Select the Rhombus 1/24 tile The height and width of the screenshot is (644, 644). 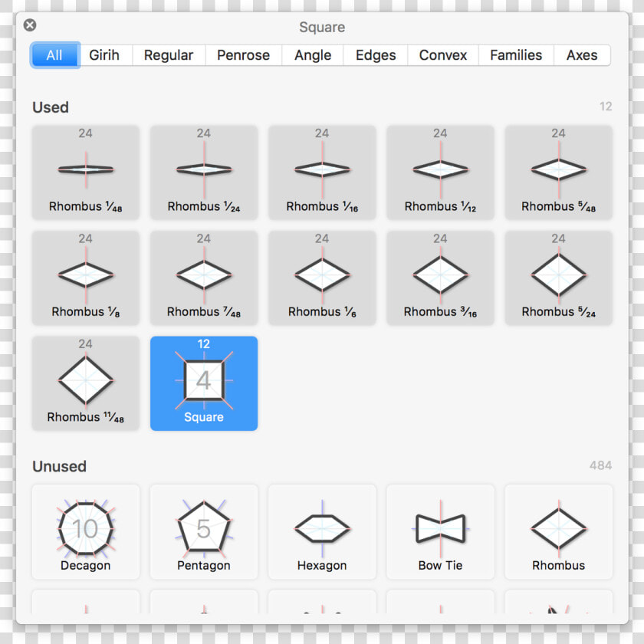point(204,172)
